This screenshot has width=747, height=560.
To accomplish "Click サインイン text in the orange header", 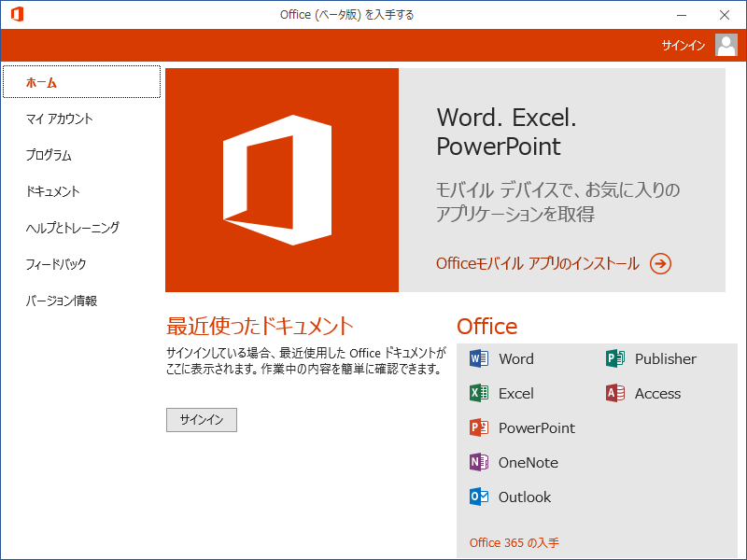I will tap(684, 45).
